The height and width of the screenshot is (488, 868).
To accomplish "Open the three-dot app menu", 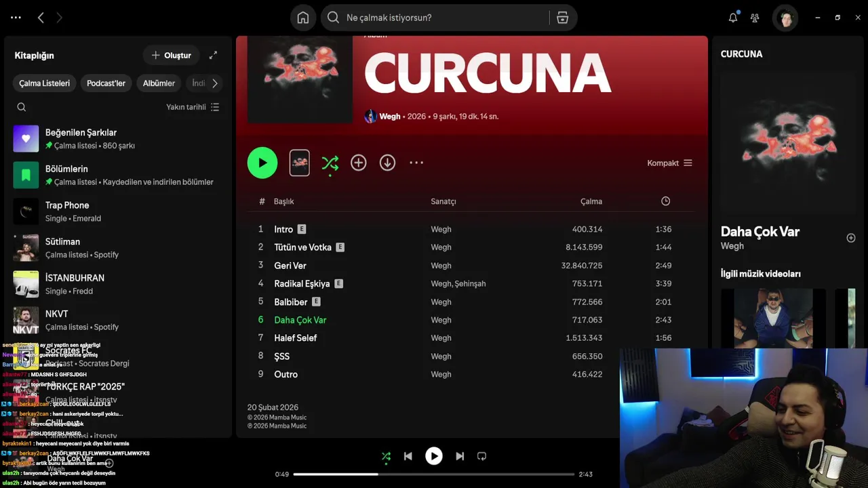I will 16,18.
